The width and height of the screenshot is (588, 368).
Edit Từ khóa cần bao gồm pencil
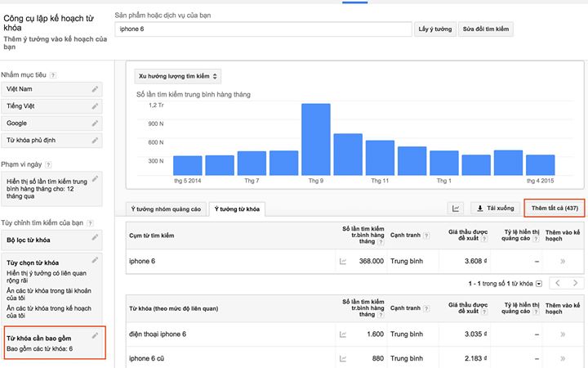coord(95,336)
